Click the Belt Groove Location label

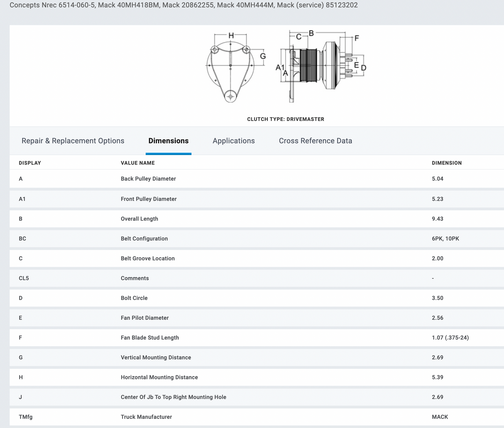[147, 258]
